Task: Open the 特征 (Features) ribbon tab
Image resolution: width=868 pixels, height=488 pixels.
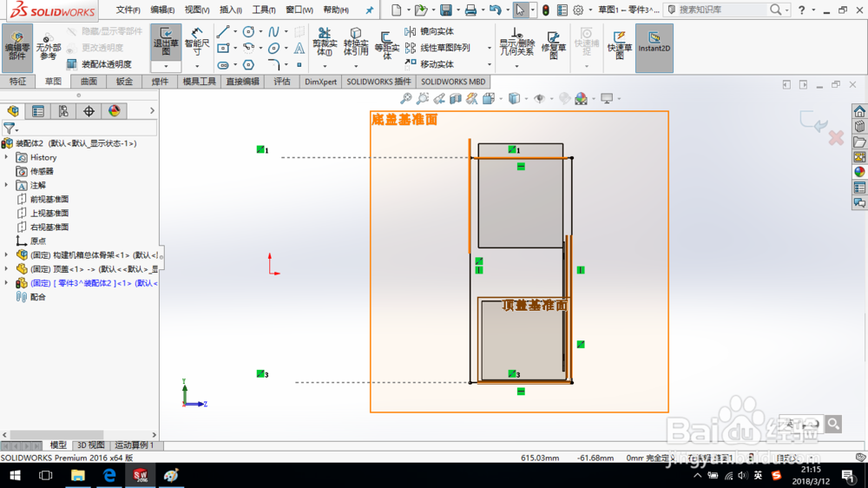Action: pos(17,82)
